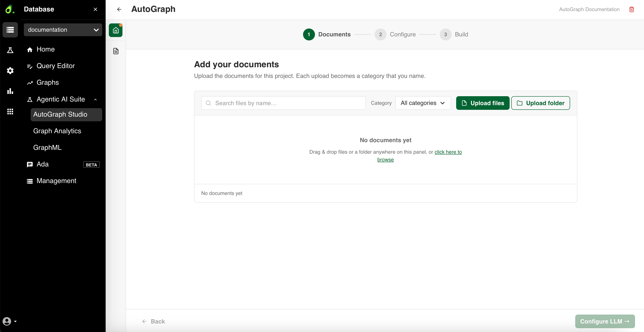Select the green home icon in AutoGraph sidebar
The height and width of the screenshot is (332, 644).
(x=115, y=30)
